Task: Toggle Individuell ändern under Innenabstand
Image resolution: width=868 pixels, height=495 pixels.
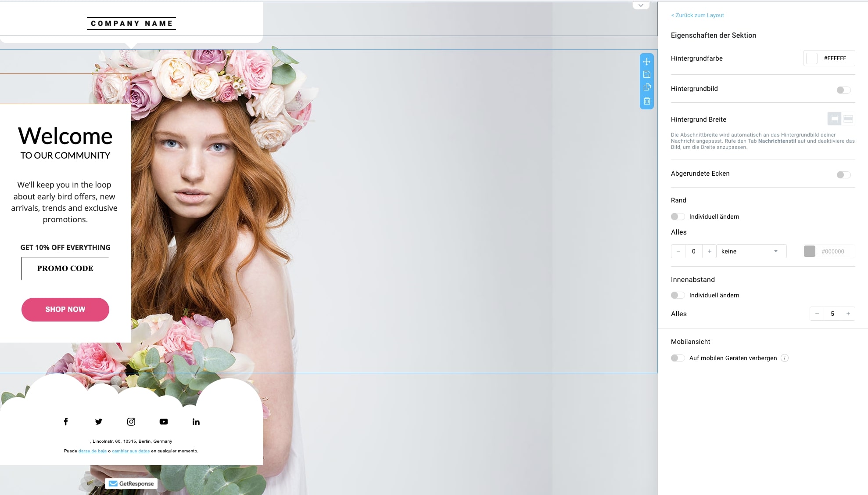Action: pyautogui.click(x=678, y=295)
